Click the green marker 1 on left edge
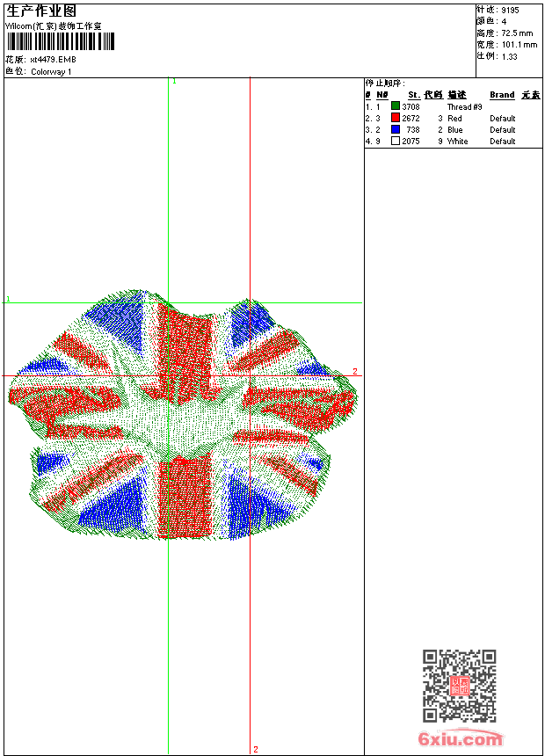The width and height of the screenshot is (545, 756). point(8,300)
